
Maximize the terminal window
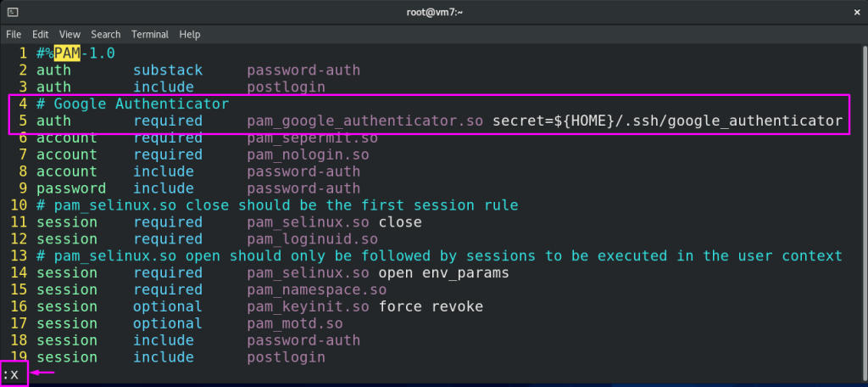pos(830,12)
